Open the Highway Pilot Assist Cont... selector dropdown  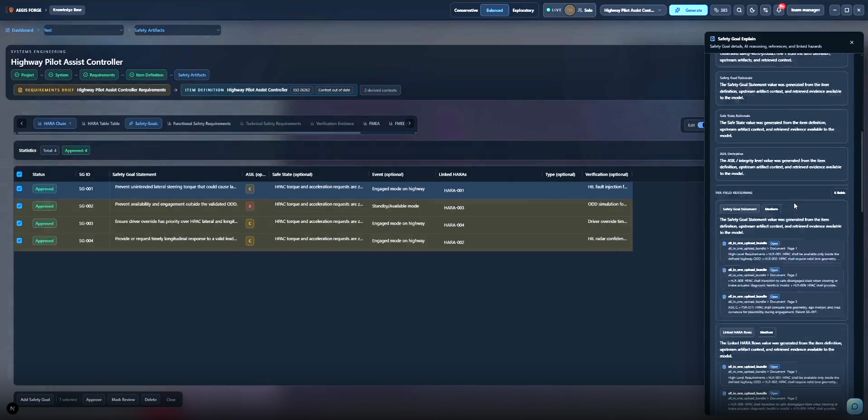633,10
